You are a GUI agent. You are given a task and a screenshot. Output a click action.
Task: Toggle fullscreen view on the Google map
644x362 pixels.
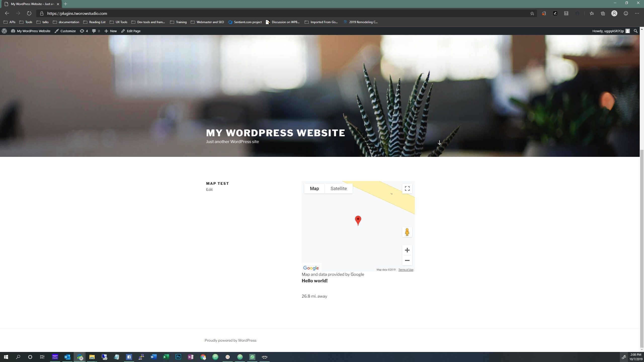pos(407,189)
